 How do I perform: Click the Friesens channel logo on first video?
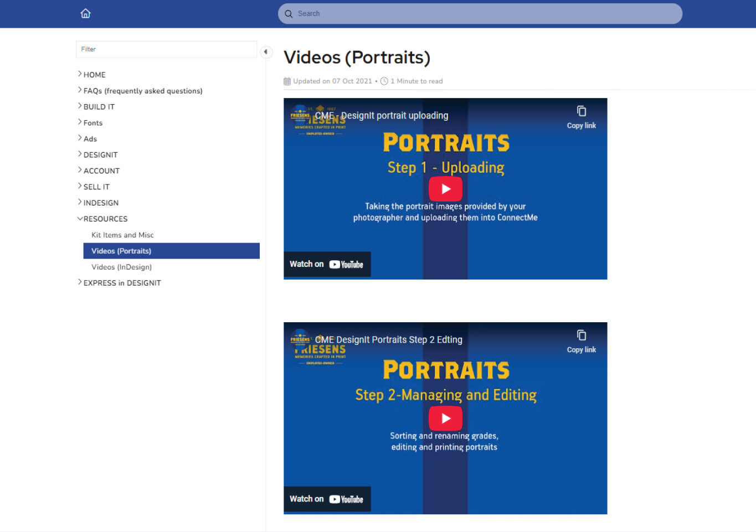pos(300,115)
